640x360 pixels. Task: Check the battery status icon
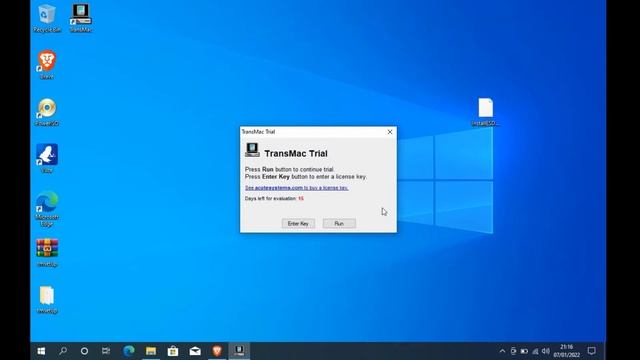tap(524, 351)
